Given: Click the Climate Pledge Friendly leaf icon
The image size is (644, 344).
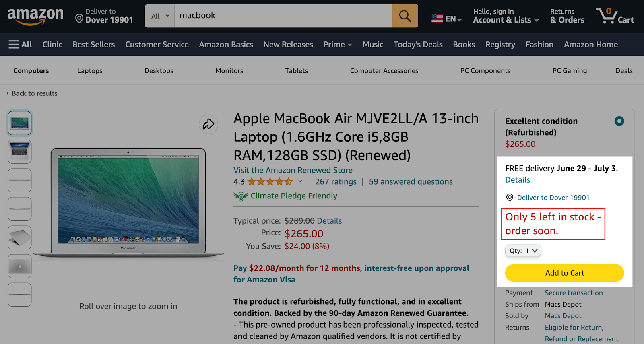Looking at the screenshot, I should 241,196.
